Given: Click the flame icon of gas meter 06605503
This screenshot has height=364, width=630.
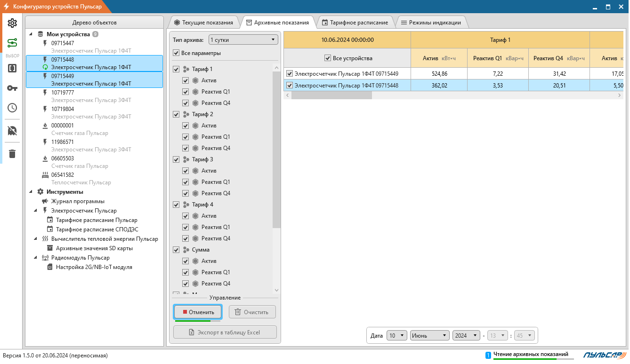Looking at the screenshot, I should pos(45,158).
